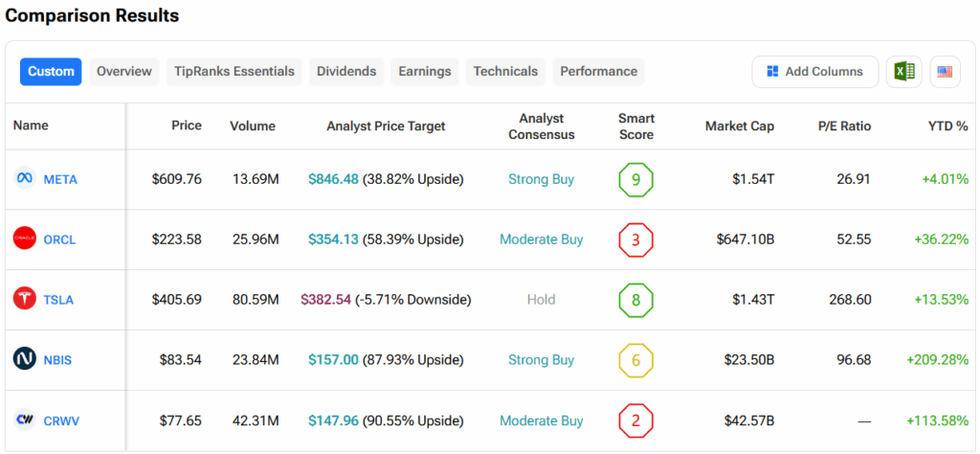Click META's Smart Score 9 badge

point(636,179)
